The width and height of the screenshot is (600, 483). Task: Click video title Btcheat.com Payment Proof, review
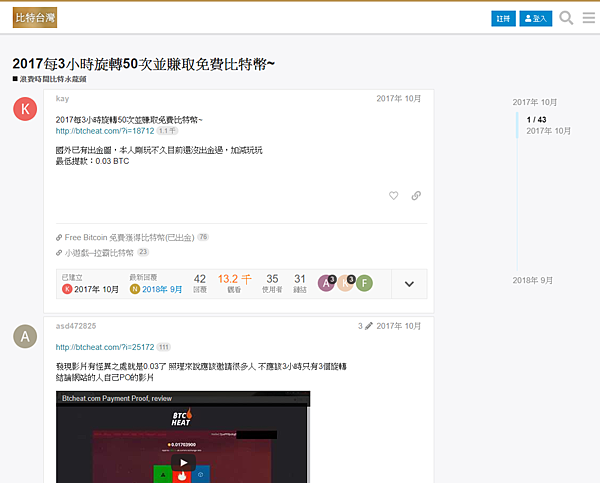(x=117, y=398)
